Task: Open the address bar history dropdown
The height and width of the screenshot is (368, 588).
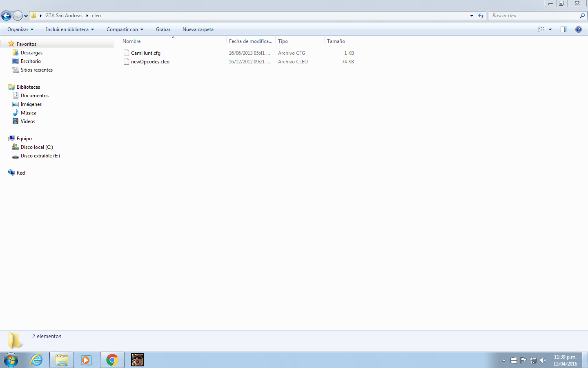Action: click(x=472, y=16)
